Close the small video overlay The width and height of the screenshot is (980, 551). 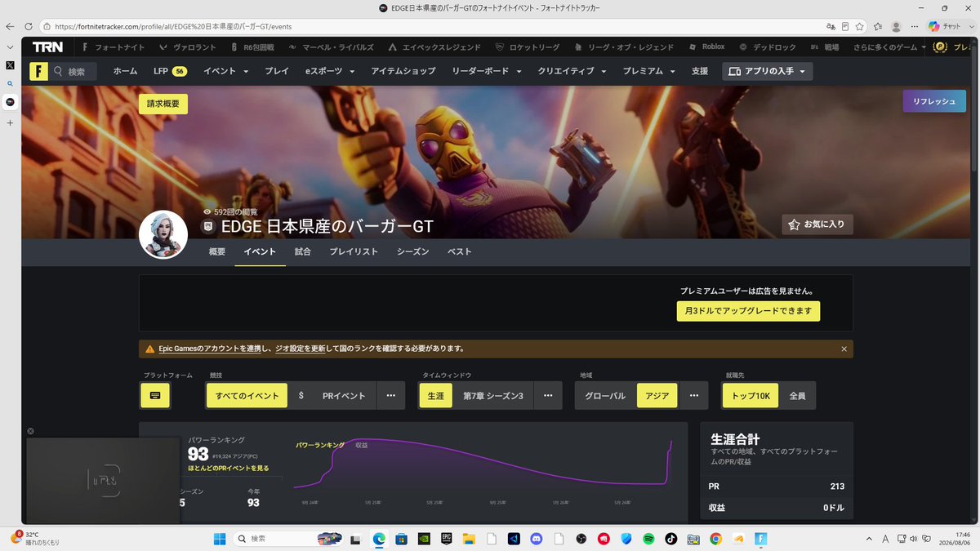30,431
